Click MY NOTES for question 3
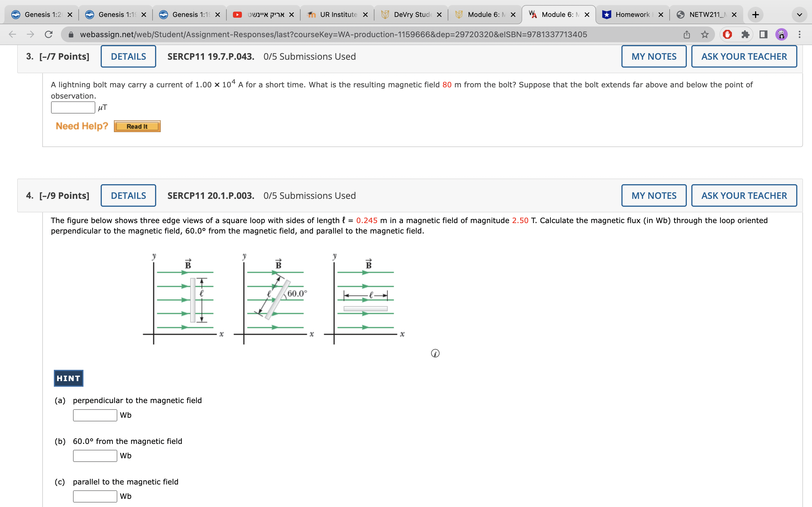The width and height of the screenshot is (812, 507). (x=654, y=57)
